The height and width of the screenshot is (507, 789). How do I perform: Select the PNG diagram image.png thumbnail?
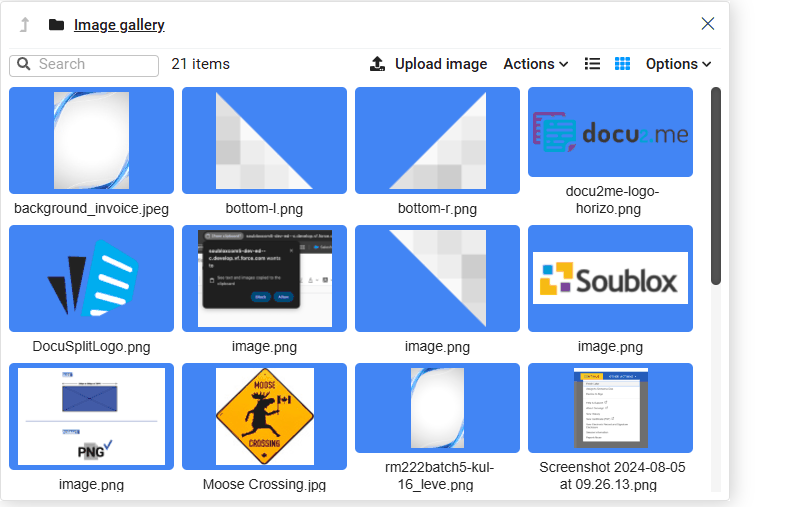[92, 416]
